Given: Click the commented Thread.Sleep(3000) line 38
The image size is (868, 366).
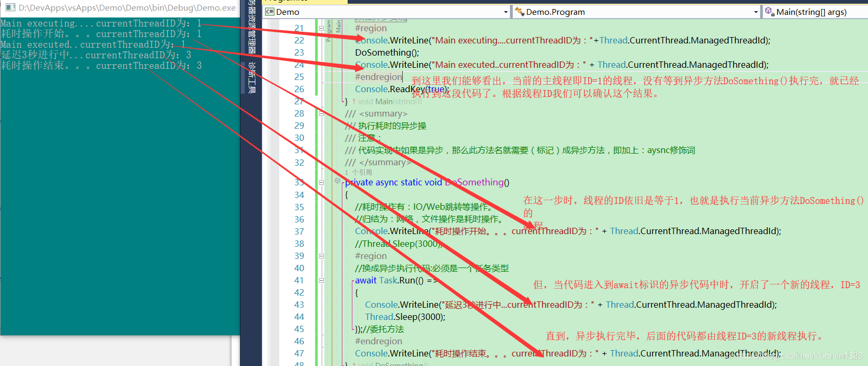Looking at the screenshot, I should point(398,244).
